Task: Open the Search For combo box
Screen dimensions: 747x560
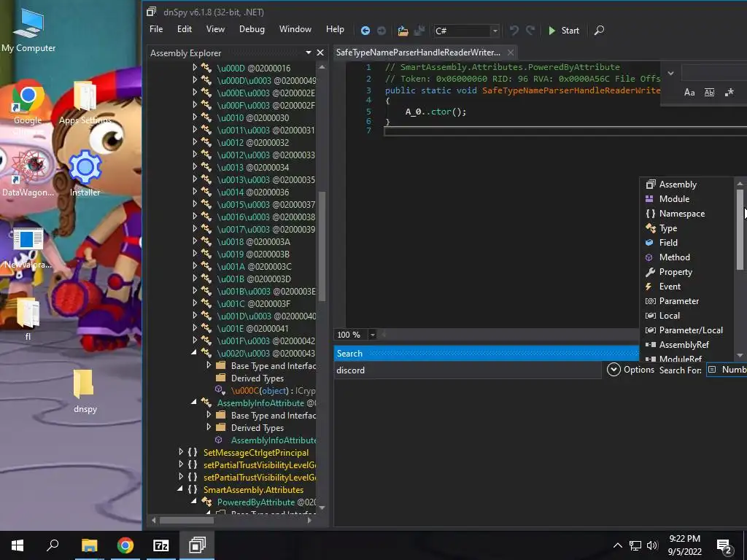Action: click(726, 370)
